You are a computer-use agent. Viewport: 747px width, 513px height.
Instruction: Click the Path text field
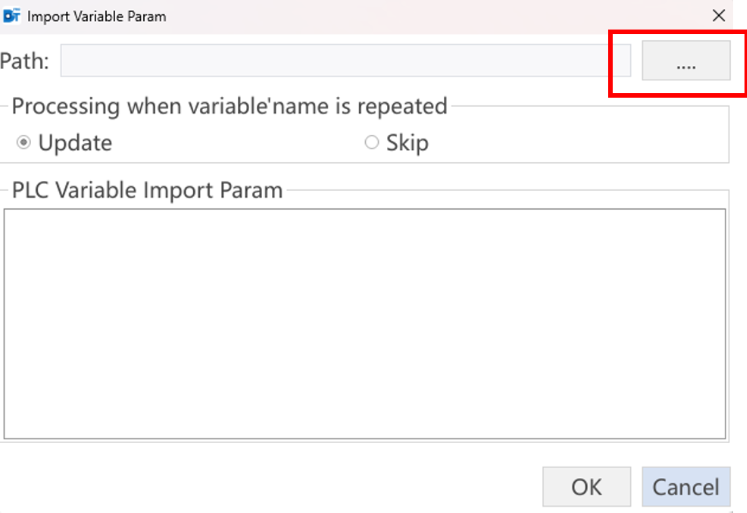click(x=345, y=60)
